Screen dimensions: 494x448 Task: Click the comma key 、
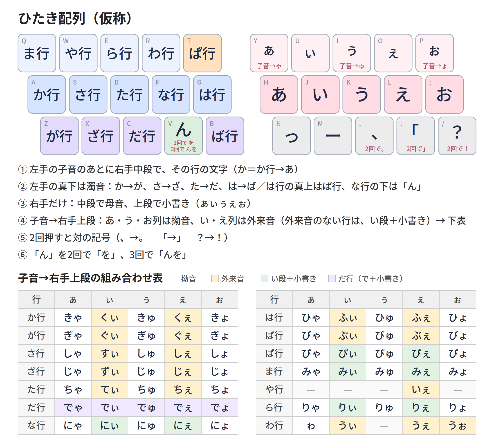374,136
